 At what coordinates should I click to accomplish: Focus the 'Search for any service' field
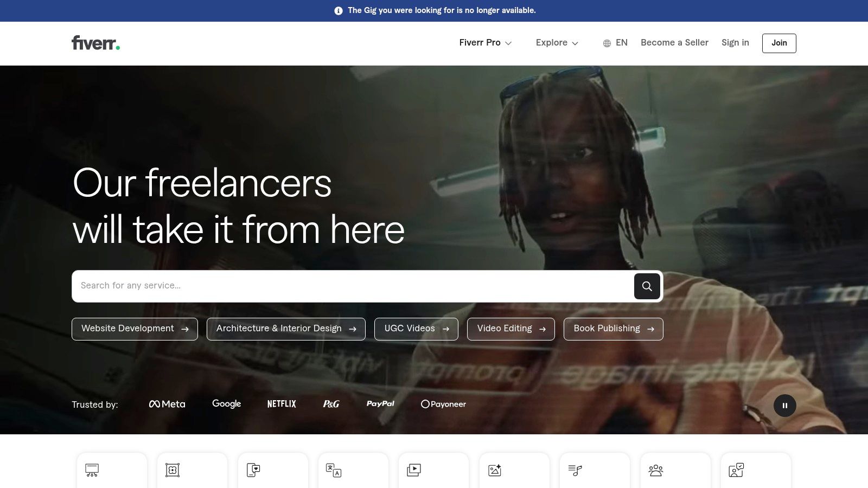coord(353,286)
